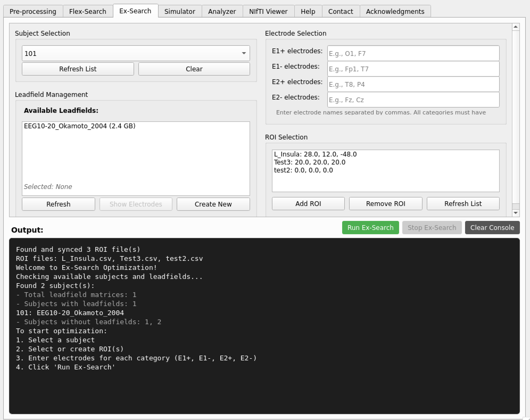This screenshot has width=530, height=420.
Task: Switch to NIfTI Viewer tab
Action: pos(268,11)
